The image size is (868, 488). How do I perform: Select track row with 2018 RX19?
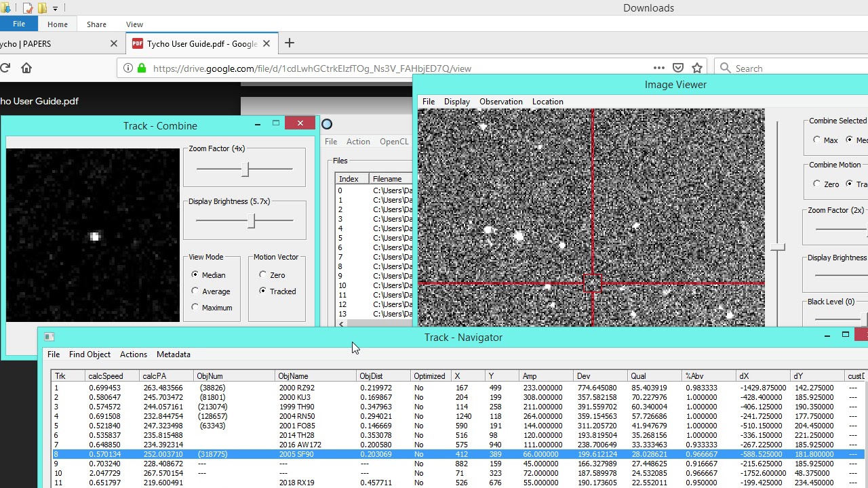pos(459,483)
